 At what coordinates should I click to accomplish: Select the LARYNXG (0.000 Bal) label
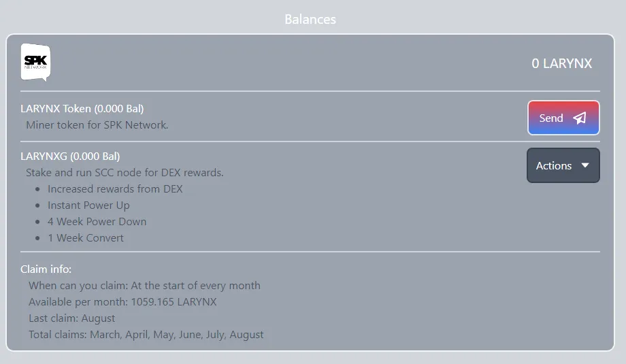click(x=70, y=156)
